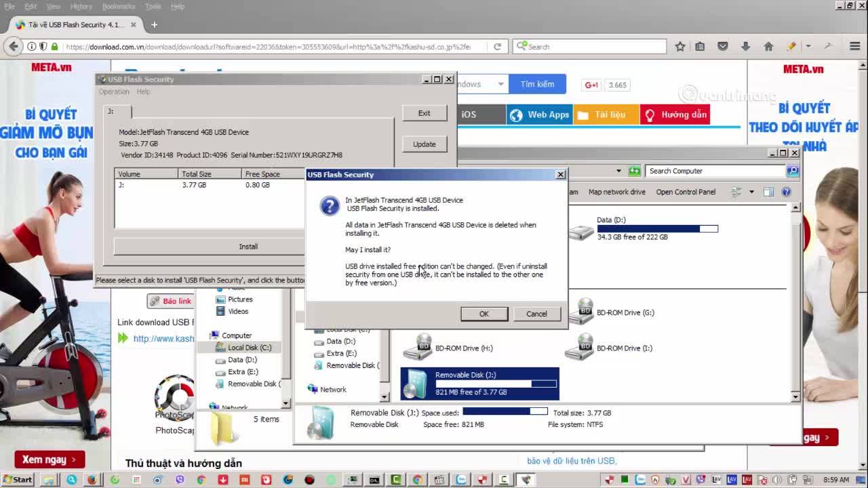Select Removable Disk (J:) in Explorer
This screenshot has height=488, width=868.
(479, 384)
